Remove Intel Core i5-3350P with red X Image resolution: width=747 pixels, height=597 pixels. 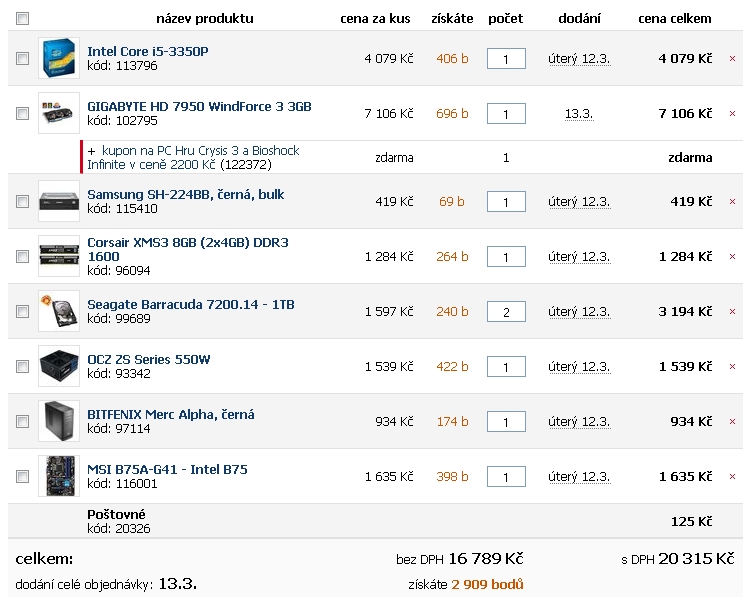732,59
